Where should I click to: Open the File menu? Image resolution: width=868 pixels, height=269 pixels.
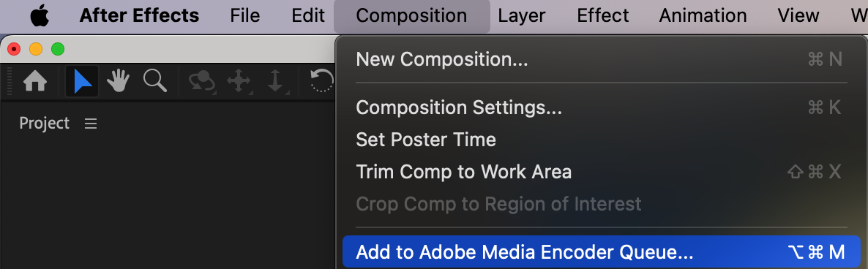(x=245, y=15)
